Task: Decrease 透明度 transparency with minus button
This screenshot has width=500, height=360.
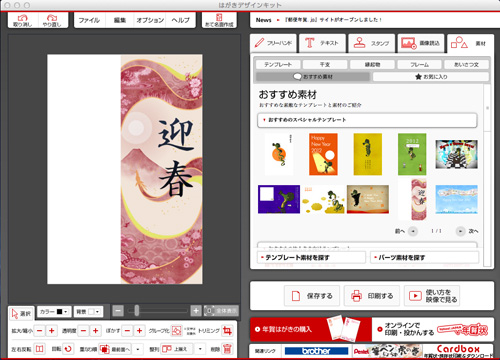Action: coord(84,331)
